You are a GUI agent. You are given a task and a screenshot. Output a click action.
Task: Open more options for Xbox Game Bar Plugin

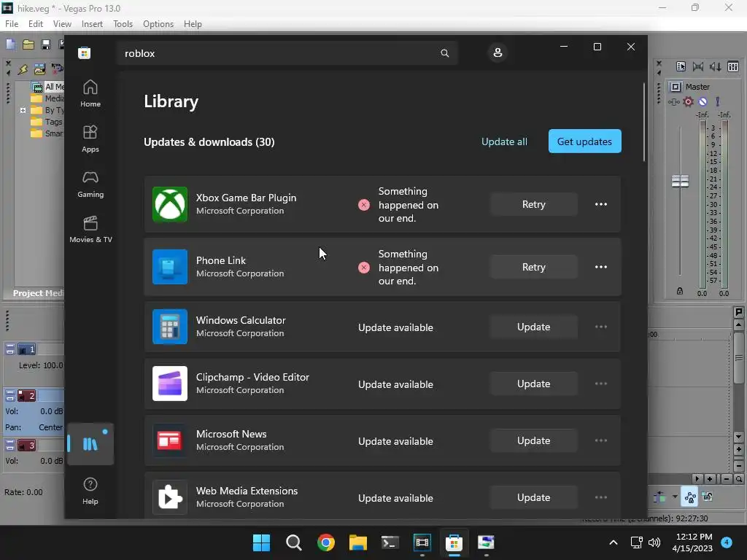pyautogui.click(x=601, y=204)
